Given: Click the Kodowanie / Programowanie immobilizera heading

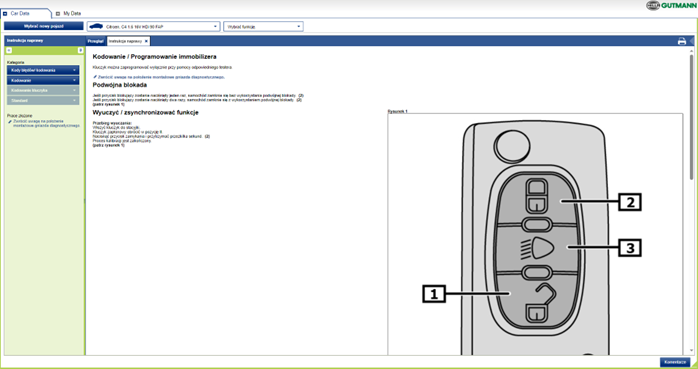Looking at the screenshot, I should (154, 57).
